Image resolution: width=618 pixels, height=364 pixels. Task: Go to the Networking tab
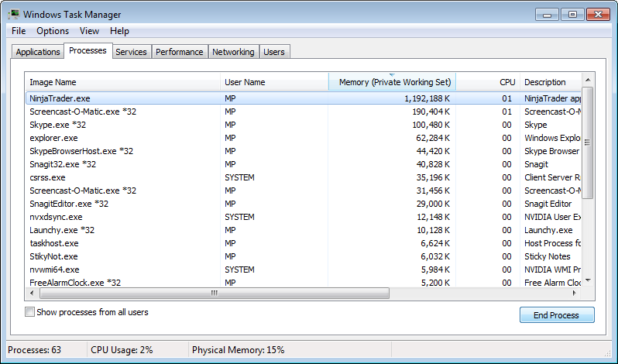pyautogui.click(x=233, y=52)
